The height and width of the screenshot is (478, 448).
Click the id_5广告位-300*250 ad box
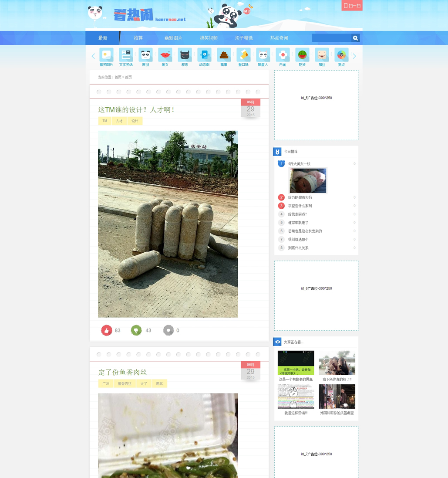(x=316, y=105)
